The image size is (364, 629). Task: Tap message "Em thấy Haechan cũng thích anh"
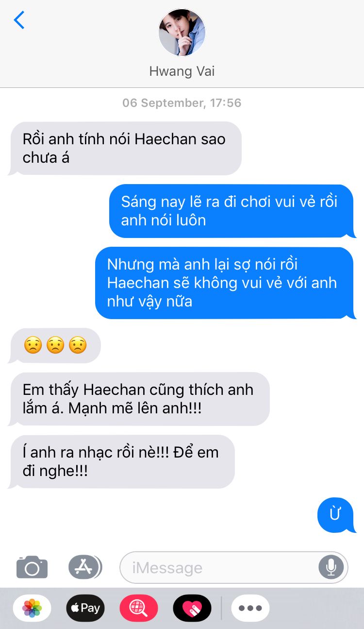click(x=139, y=399)
